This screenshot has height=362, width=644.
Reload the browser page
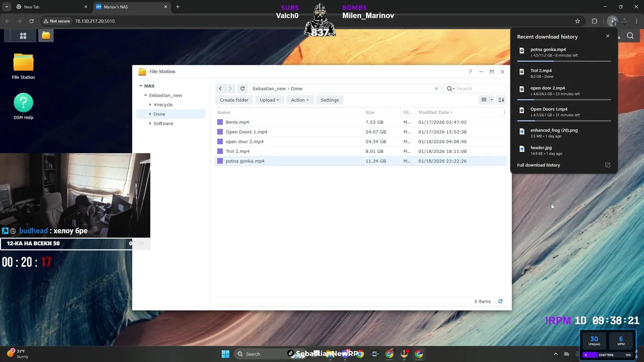point(31,21)
